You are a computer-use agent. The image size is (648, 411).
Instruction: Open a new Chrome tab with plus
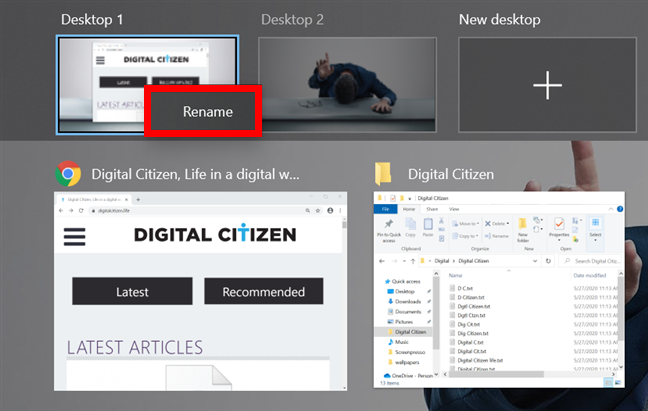138,200
